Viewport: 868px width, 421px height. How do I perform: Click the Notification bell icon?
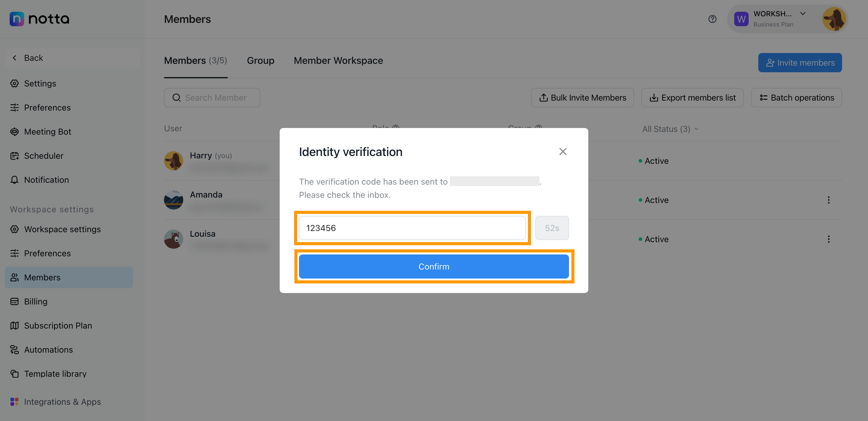pyautogui.click(x=14, y=180)
